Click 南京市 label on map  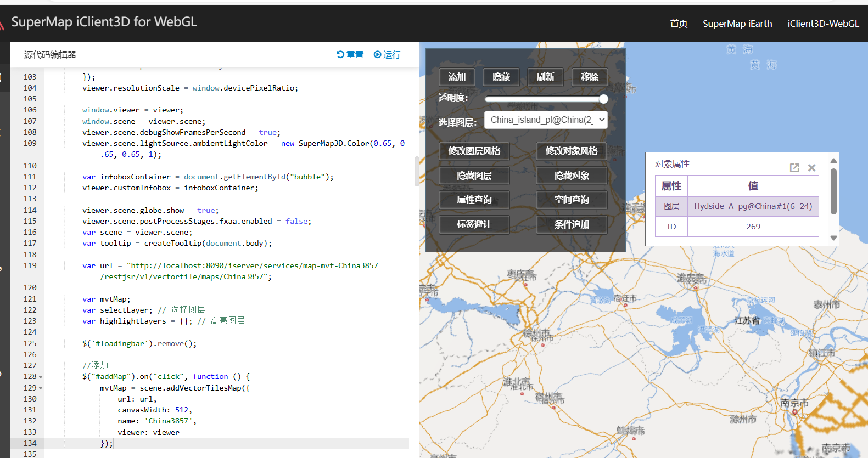pyautogui.click(x=794, y=403)
